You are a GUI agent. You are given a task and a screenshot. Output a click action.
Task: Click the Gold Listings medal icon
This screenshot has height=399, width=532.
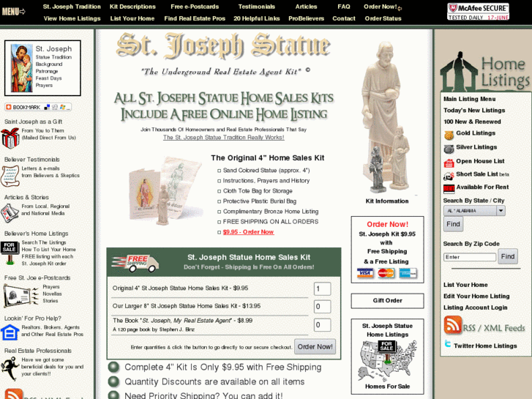[x=449, y=135]
